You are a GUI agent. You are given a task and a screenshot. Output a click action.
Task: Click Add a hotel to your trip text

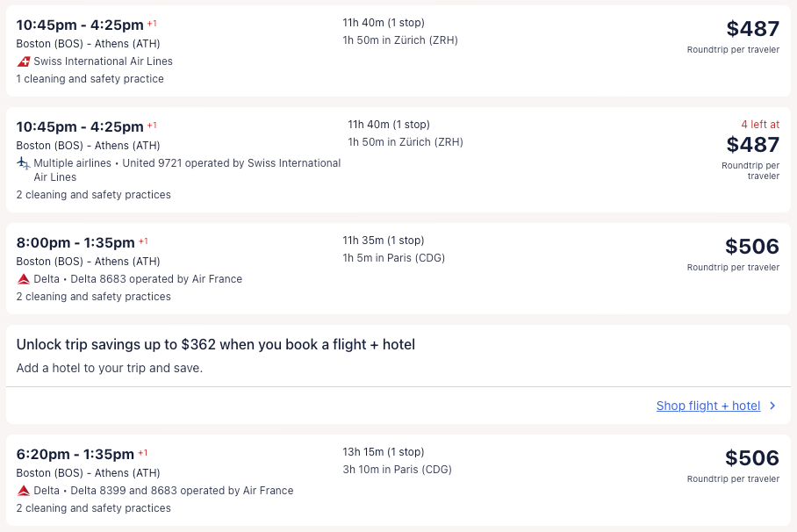point(109,368)
